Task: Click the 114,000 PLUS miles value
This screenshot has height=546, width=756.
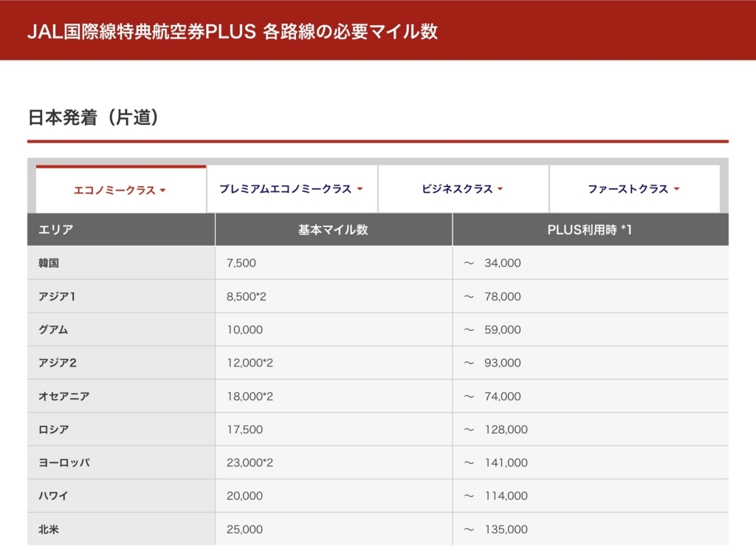Action: (506, 496)
